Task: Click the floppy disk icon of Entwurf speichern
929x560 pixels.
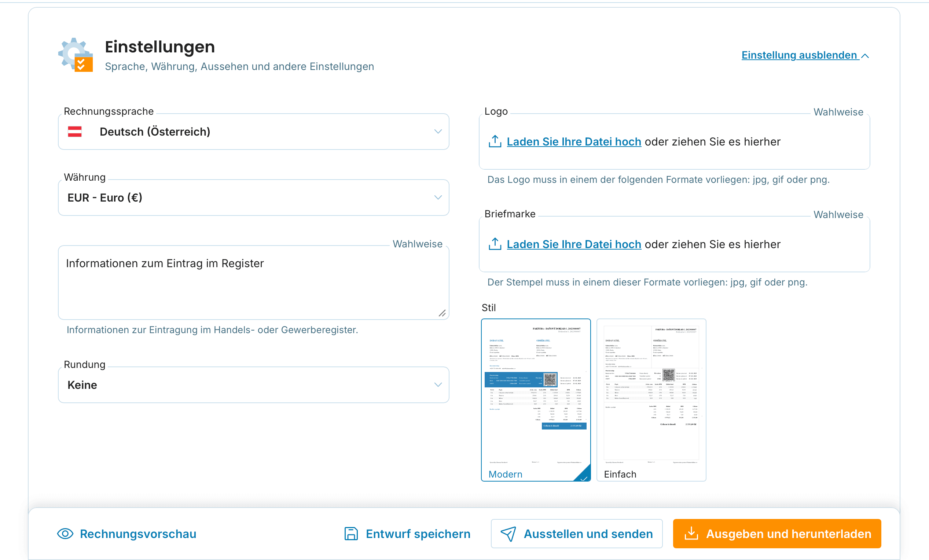Action: (351, 534)
